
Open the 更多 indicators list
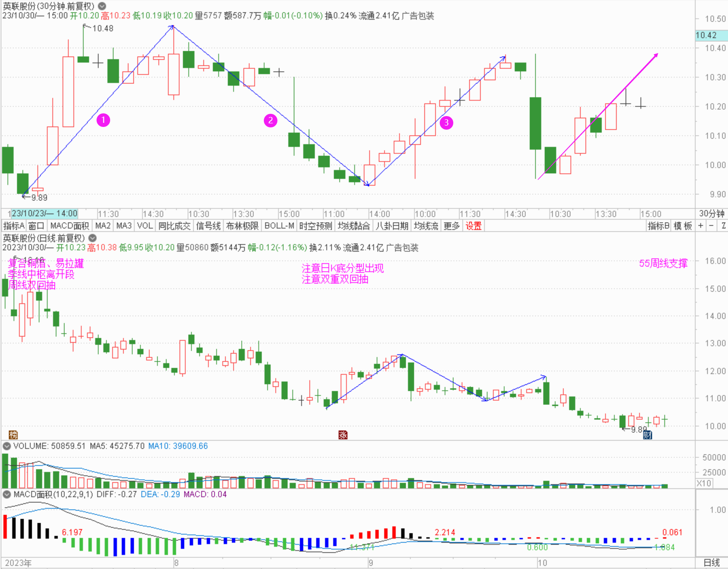(x=451, y=226)
